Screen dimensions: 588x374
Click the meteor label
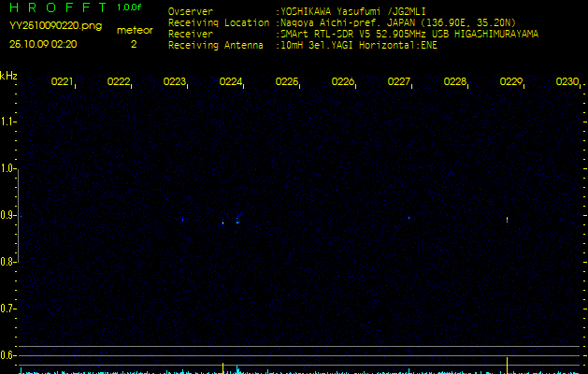[135, 30]
